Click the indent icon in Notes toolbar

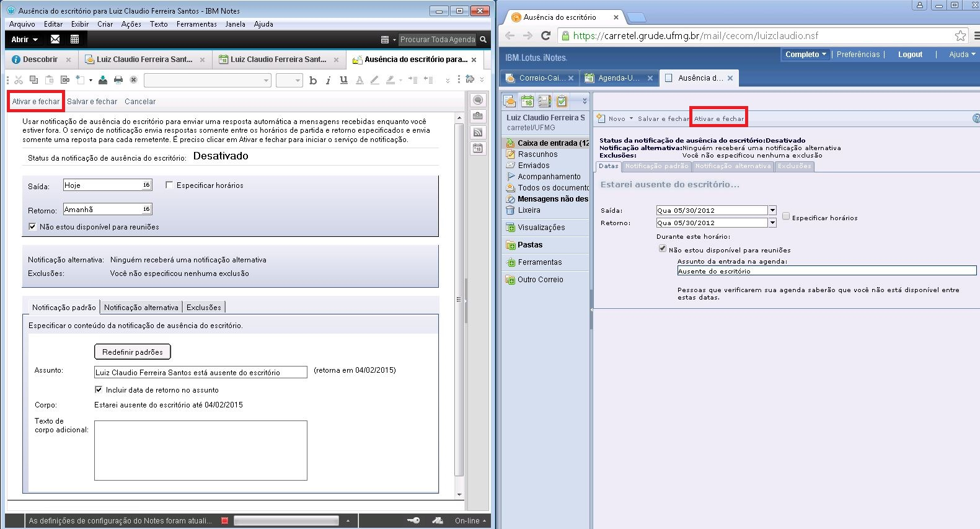(x=412, y=80)
